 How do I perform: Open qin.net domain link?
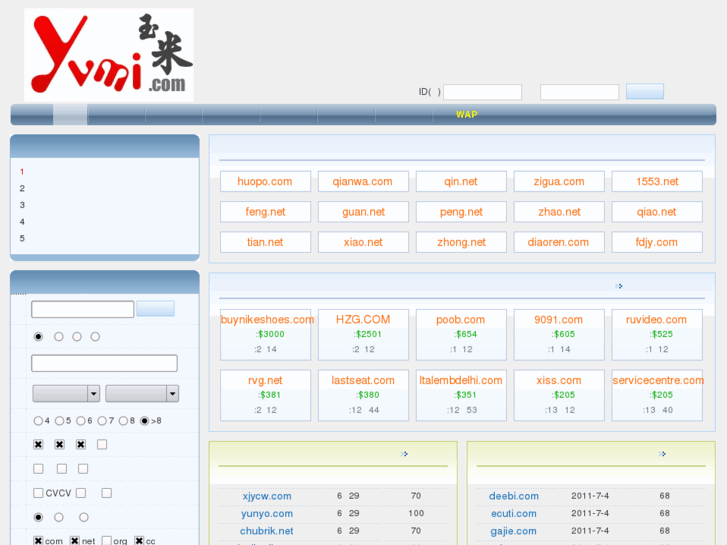pos(460,181)
